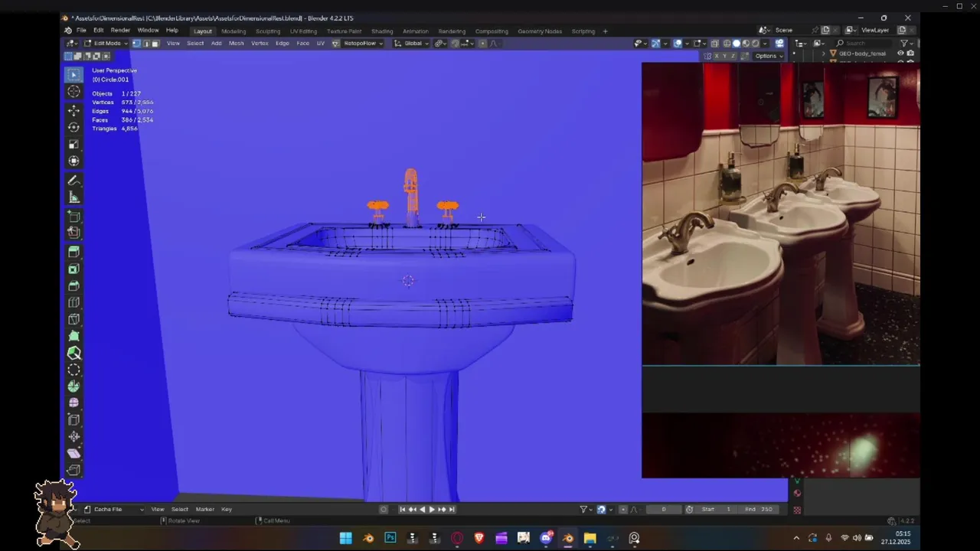Viewport: 980px width, 551px height.
Task: Open Photoshop from the taskbar
Action: coord(390,538)
